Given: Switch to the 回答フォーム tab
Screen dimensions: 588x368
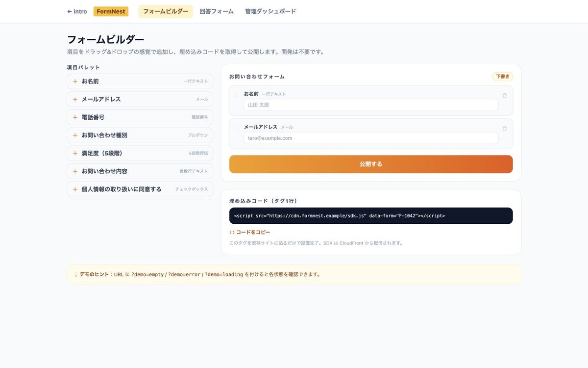Looking at the screenshot, I should point(217,11).
